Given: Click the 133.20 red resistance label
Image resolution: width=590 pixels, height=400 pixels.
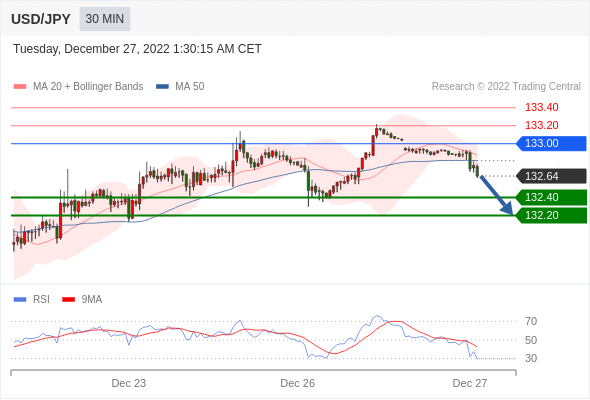Looking at the screenshot, I should tap(541, 125).
